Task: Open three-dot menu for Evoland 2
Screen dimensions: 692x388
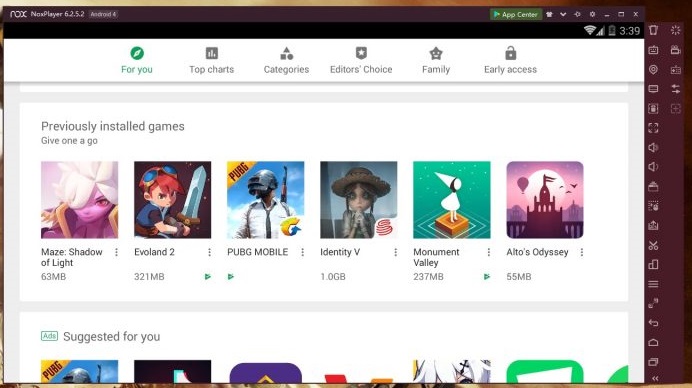Action: coord(209,252)
